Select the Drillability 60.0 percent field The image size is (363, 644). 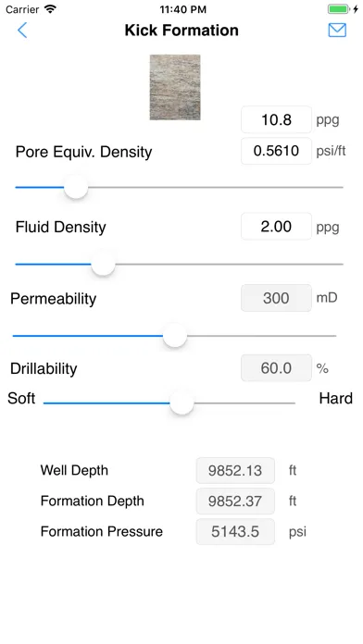276,368
